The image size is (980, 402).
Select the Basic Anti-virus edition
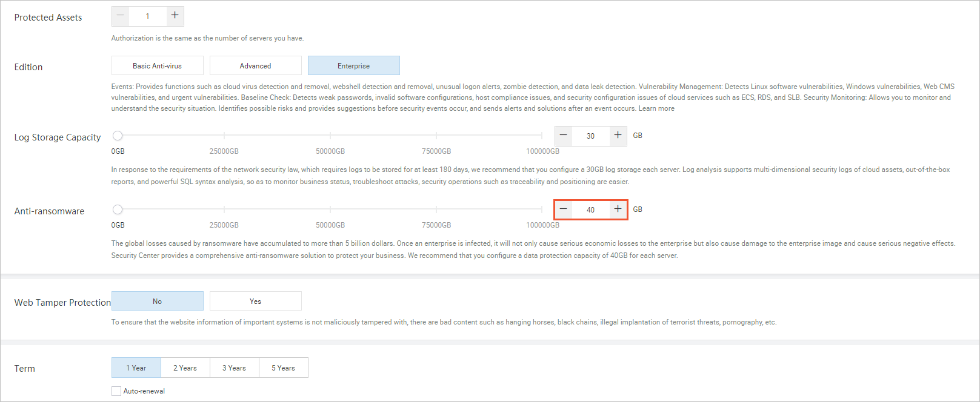pos(158,65)
